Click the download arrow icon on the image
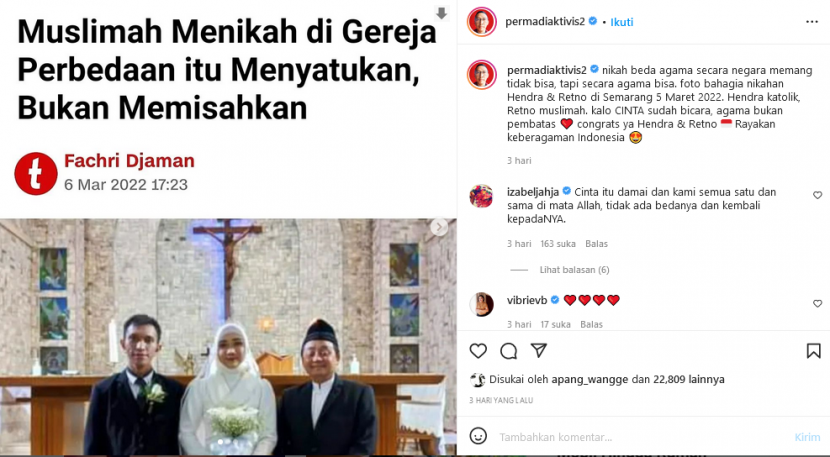This screenshot has height=457, width=830. [x=441, y=13]
